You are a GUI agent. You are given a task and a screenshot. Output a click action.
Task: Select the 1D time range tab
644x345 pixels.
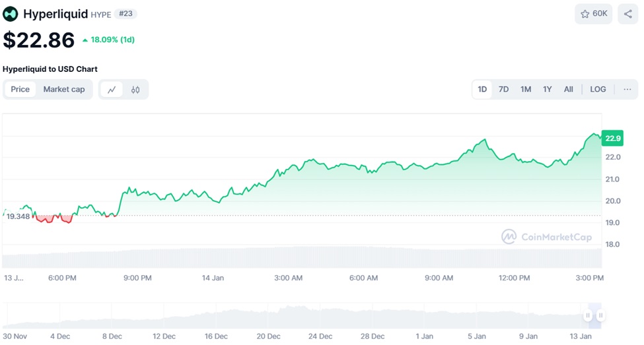click(482, 89)
